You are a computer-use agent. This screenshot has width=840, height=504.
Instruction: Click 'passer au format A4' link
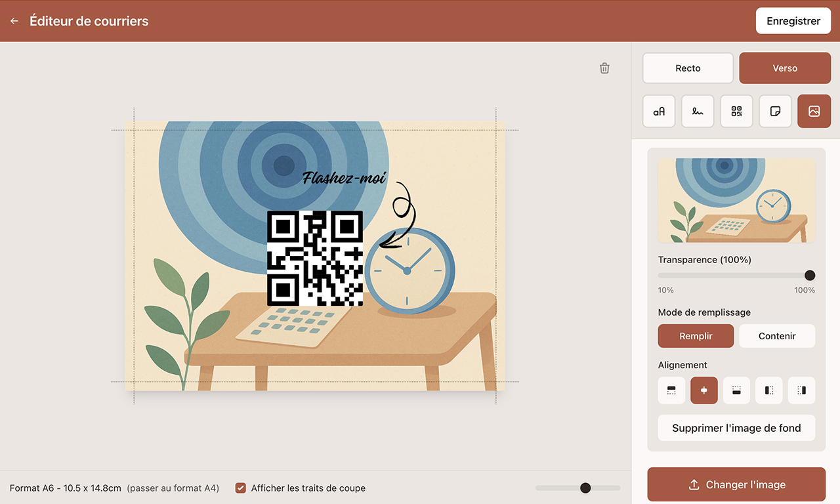pos(173,488)
